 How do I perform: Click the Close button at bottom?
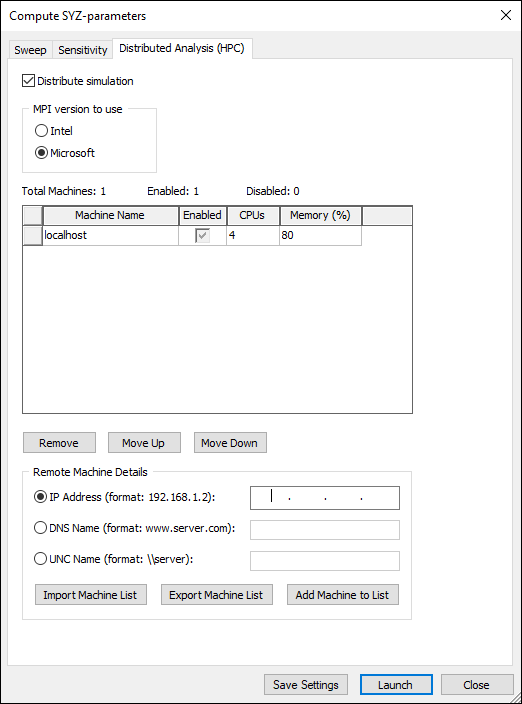pyautogui.click(x=477, y=684)
